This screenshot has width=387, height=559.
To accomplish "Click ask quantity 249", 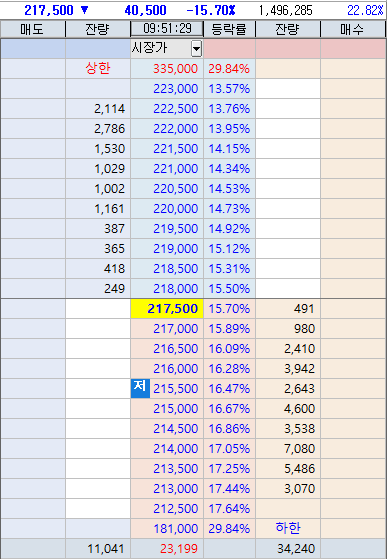I will point(114,288).
